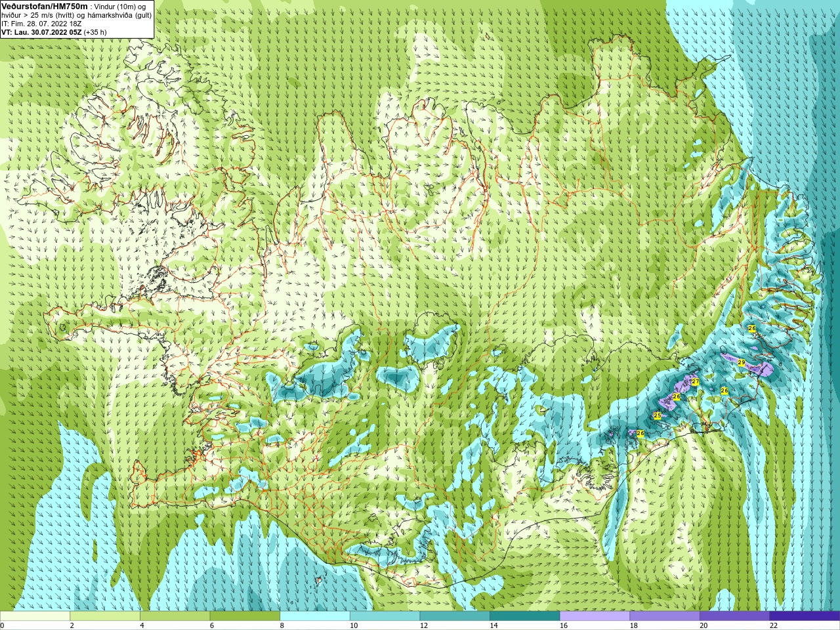
Task: Click the 'IT: Fim. 28. 07. 2022 18Z' line
Action: [x=41, y=24]
